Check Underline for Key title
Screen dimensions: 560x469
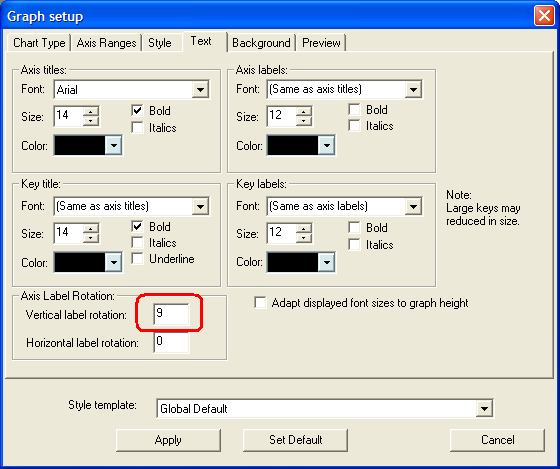(x=138, y=258)
